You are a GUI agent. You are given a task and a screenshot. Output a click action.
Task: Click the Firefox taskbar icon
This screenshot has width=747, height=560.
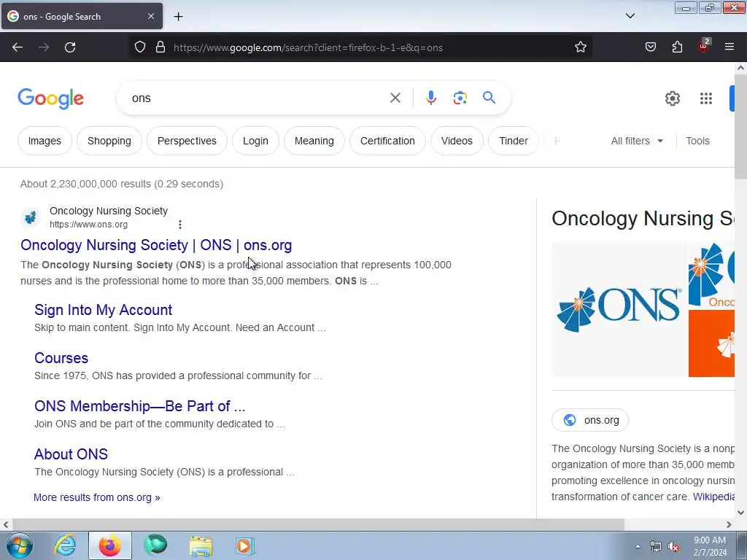[x=109, y=545]
